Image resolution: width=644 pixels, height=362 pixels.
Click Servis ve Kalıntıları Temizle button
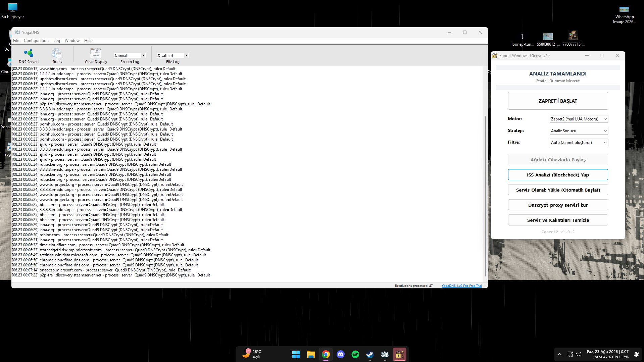coord(558,220)
